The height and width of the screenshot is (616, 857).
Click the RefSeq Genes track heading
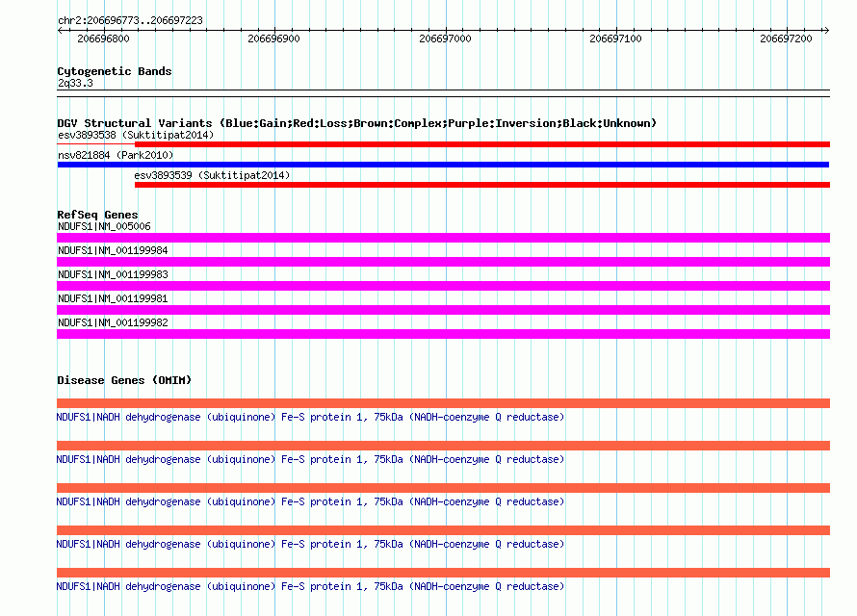97,215
